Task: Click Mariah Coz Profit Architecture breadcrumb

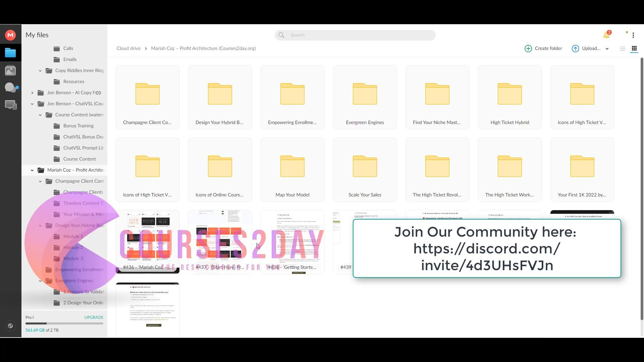Action: 203,49
